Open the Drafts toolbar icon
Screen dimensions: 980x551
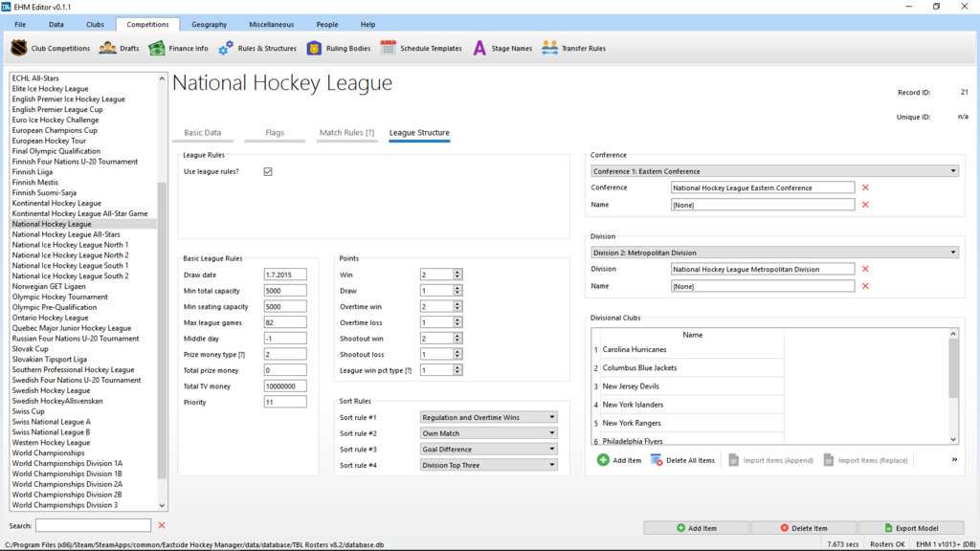click(107, 48)
